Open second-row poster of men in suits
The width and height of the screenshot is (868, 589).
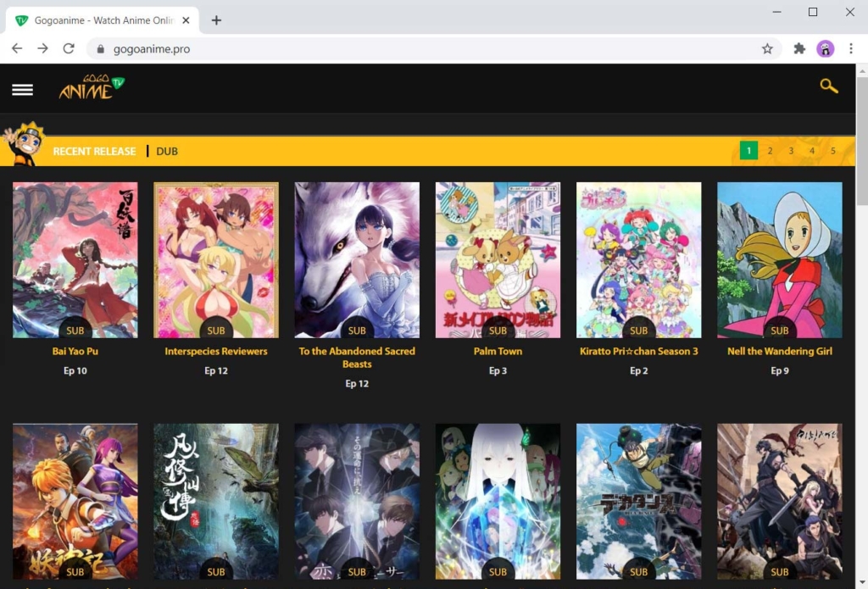pyautogui.click(x=357, y=502)
